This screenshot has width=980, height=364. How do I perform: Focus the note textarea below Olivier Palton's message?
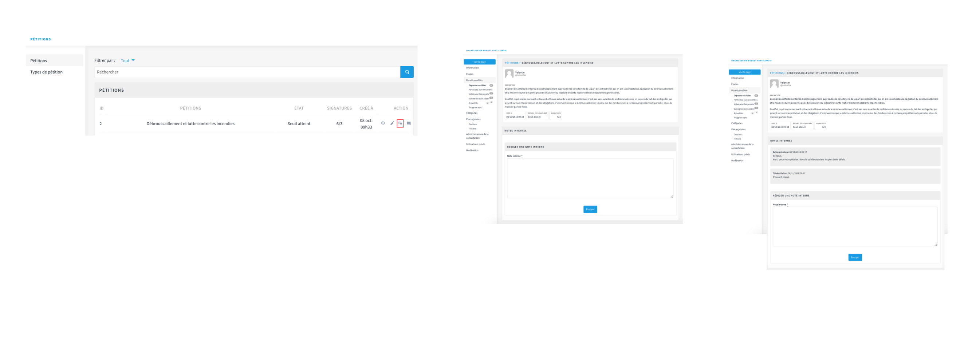(x=854, y=227)
